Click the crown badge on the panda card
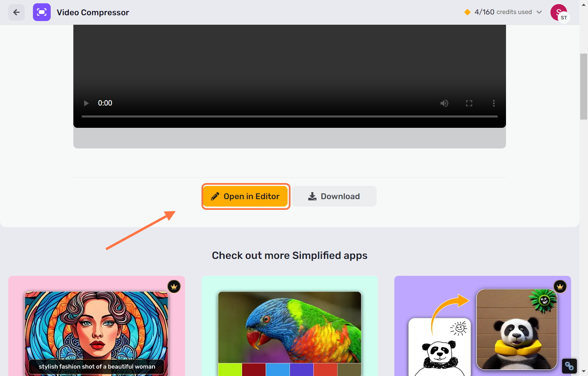The height and width of the screenshot is (376, 588). click(x=560, y=286)
